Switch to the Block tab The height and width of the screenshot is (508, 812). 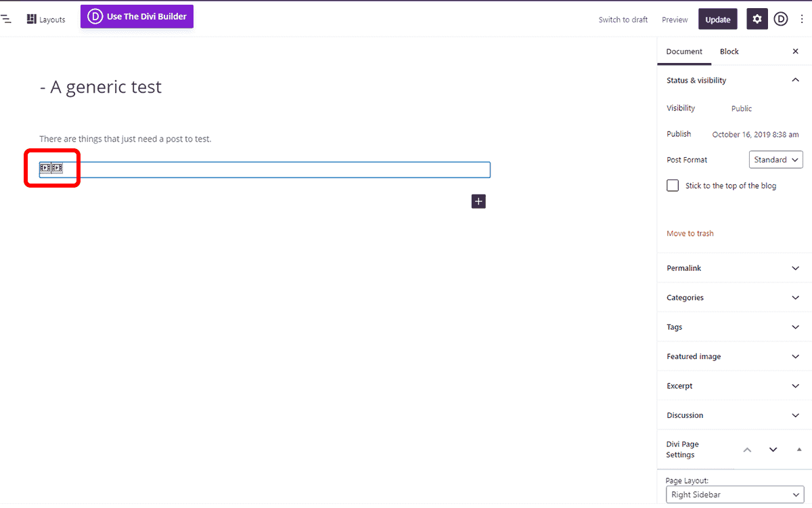pyautogui.click(x=729, y=51)
